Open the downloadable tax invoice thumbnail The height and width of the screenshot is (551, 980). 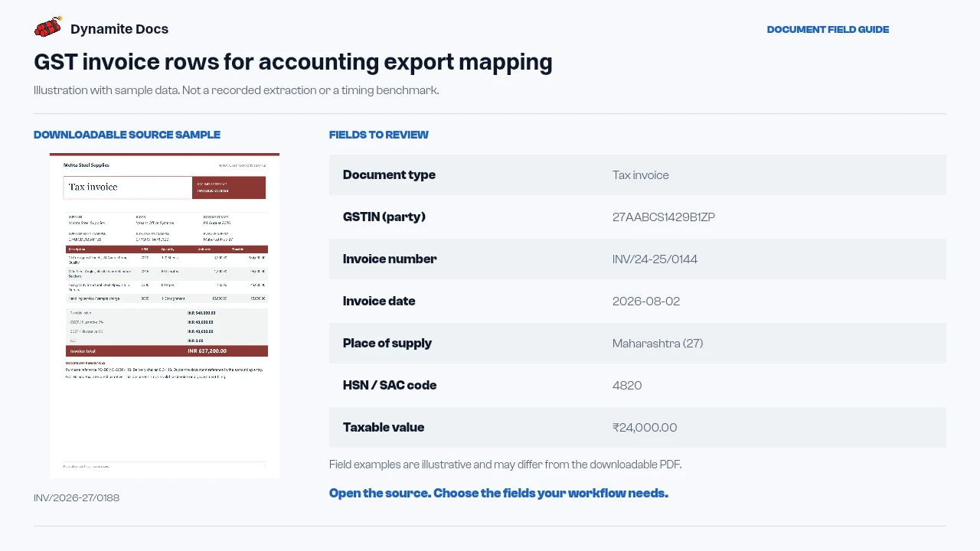[x=165, y=315]
